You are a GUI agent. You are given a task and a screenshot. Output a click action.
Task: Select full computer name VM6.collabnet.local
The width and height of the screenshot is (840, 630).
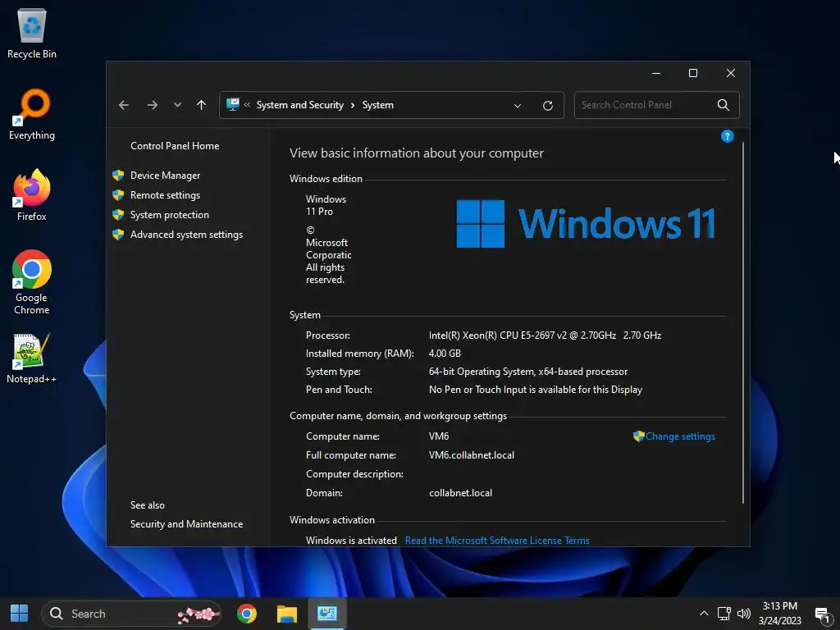[x=472, y=454]
